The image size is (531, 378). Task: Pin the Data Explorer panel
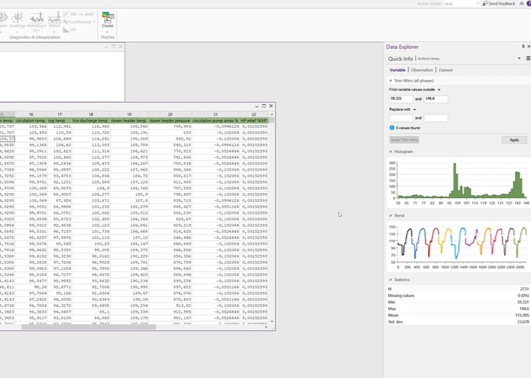(x=523, y=46)
